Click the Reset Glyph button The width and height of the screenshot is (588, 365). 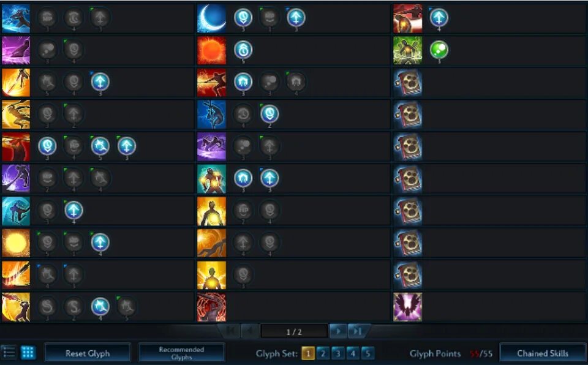point(88,353)
